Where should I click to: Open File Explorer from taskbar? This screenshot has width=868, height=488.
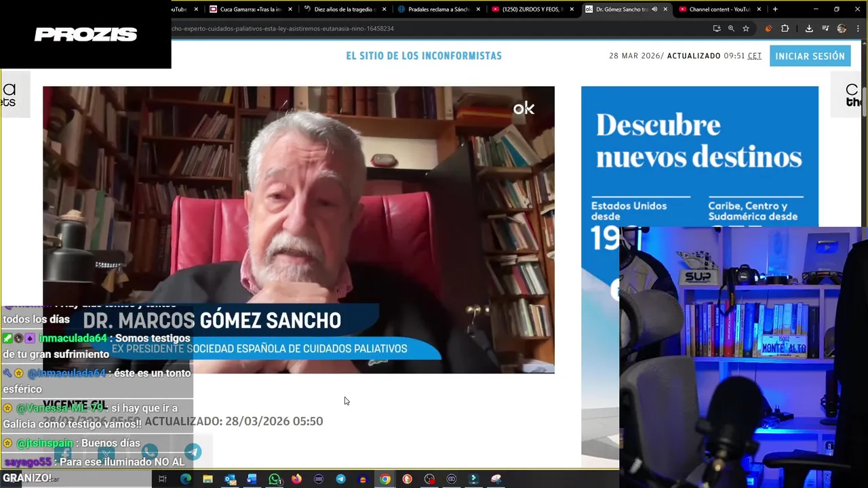pyautogui.click(x=208, y=479)
